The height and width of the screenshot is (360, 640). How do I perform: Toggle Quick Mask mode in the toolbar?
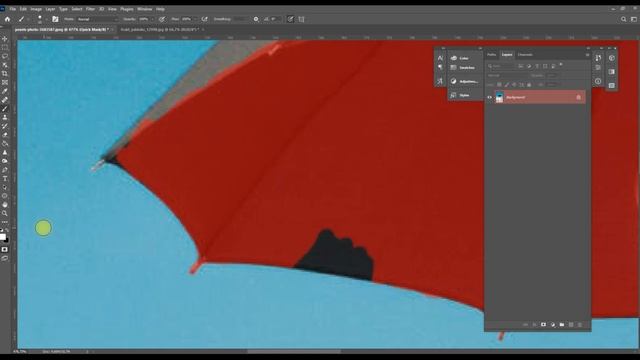point(5,249)
